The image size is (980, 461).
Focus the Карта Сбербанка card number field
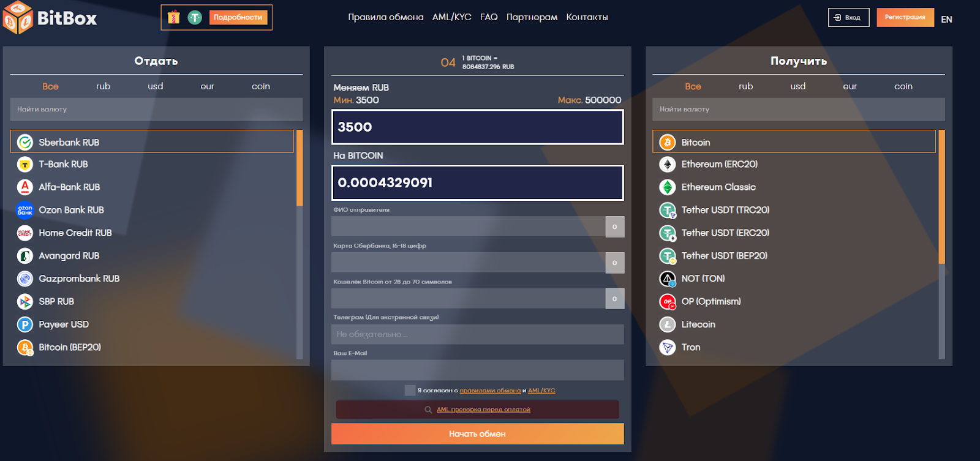(x=469, y=263)
